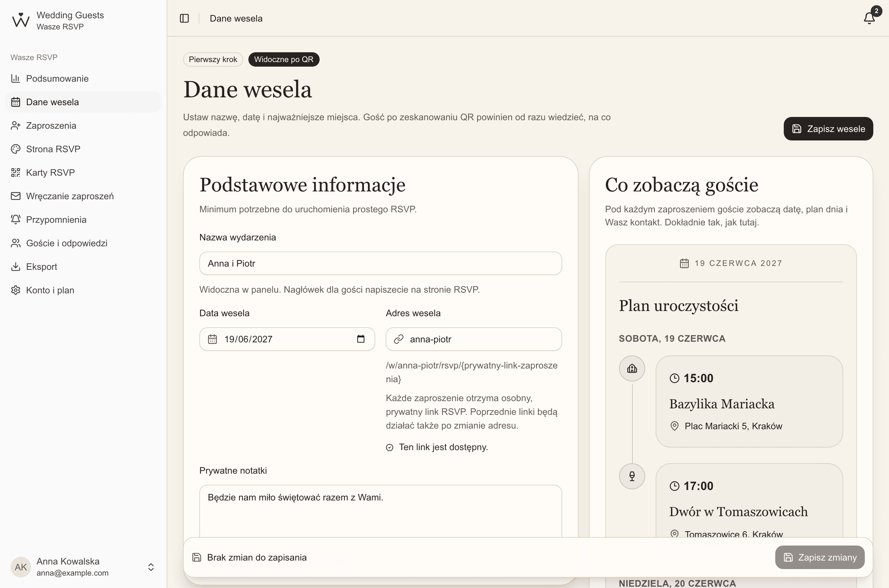The height and width of the screenshot is (588, 889).
Task: Click the Plan uroczystości heading
Action: (x=678, y=306)
